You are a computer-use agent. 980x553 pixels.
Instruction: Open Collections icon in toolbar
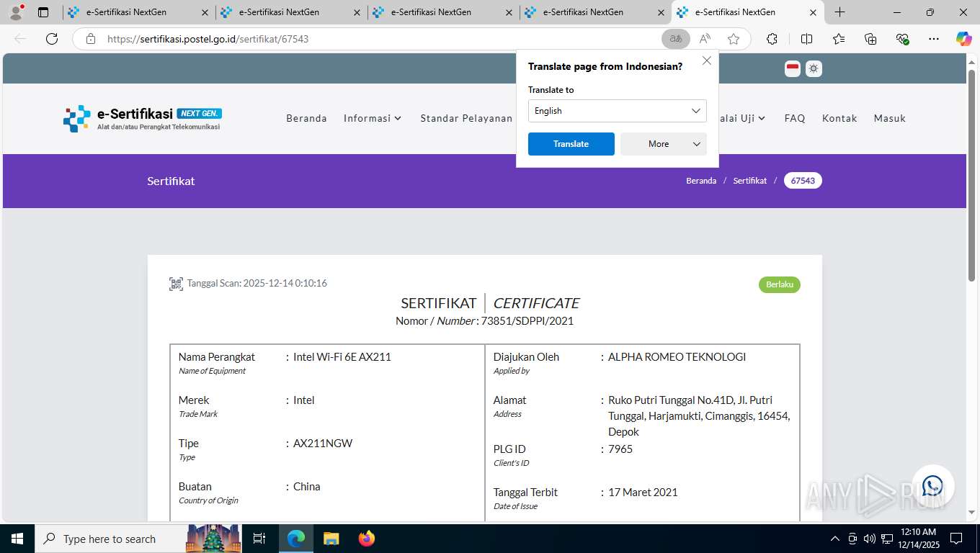[x=870, y=39]
